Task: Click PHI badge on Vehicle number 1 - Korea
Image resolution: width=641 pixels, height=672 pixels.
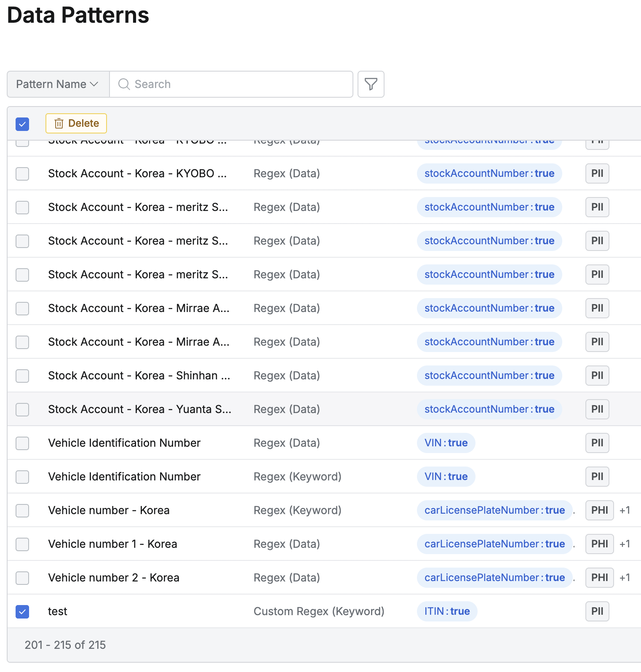Action: coord(599,544)
